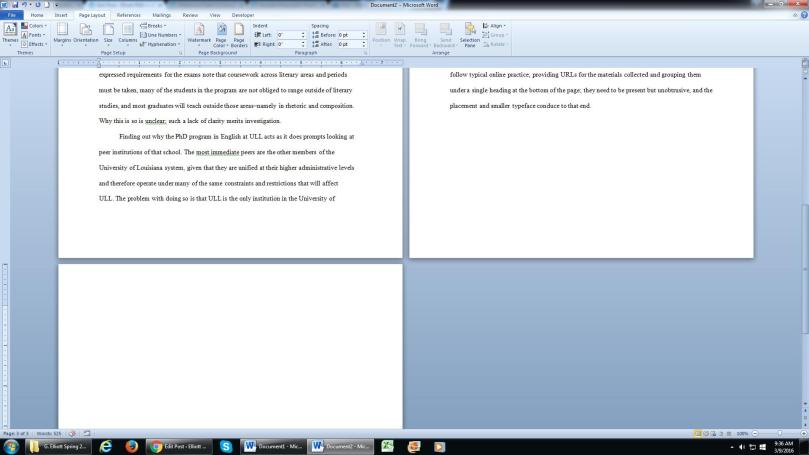Open the page Orientation options

tap(85, 34)
